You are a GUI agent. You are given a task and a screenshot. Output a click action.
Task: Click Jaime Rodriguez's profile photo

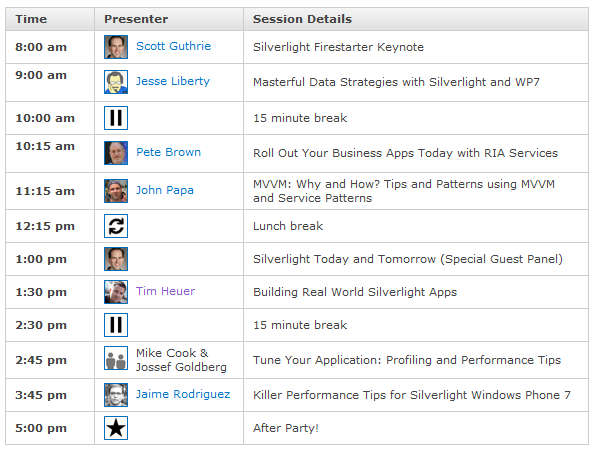coord(116,395)
